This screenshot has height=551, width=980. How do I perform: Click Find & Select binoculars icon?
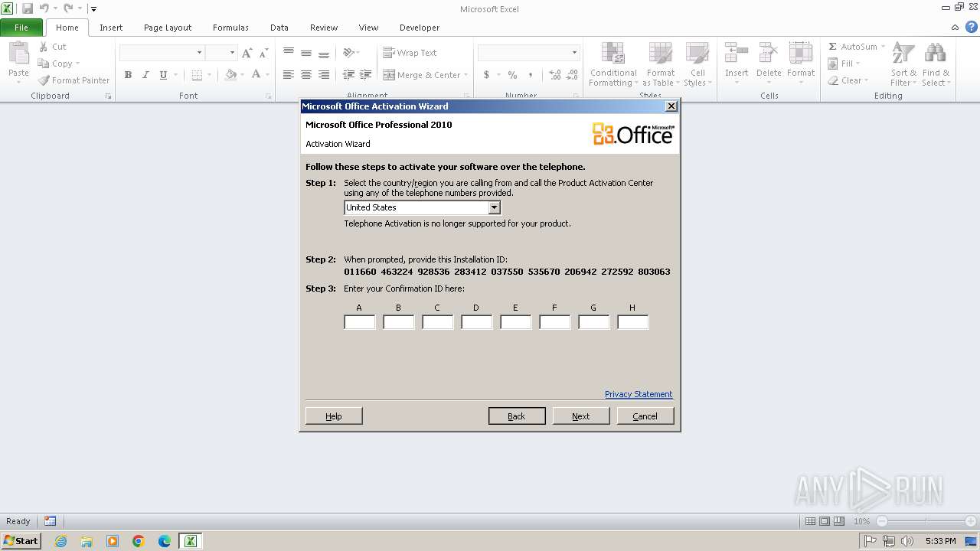935,54
